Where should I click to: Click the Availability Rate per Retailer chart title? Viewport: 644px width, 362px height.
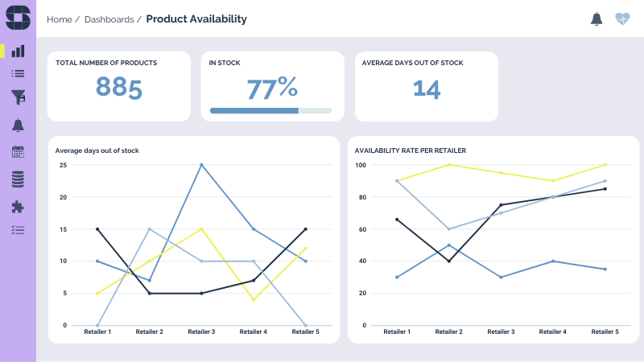click(411, 150)
